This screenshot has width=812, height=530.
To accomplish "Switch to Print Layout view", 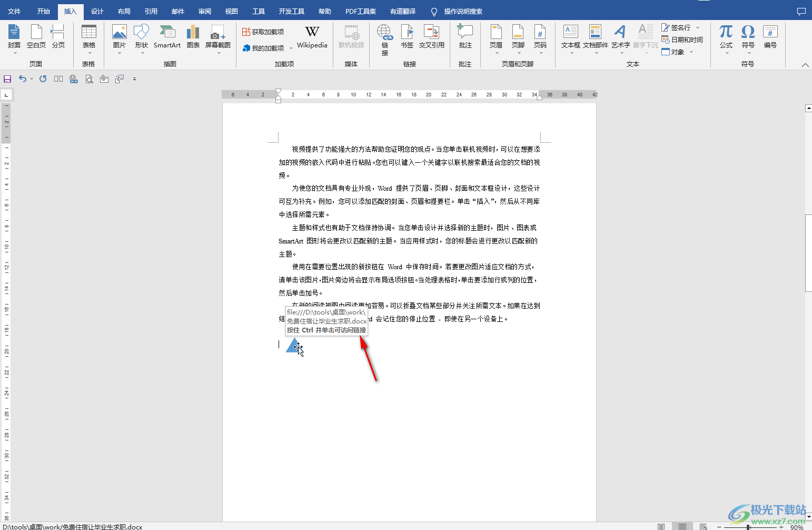I will pos(682,526).
